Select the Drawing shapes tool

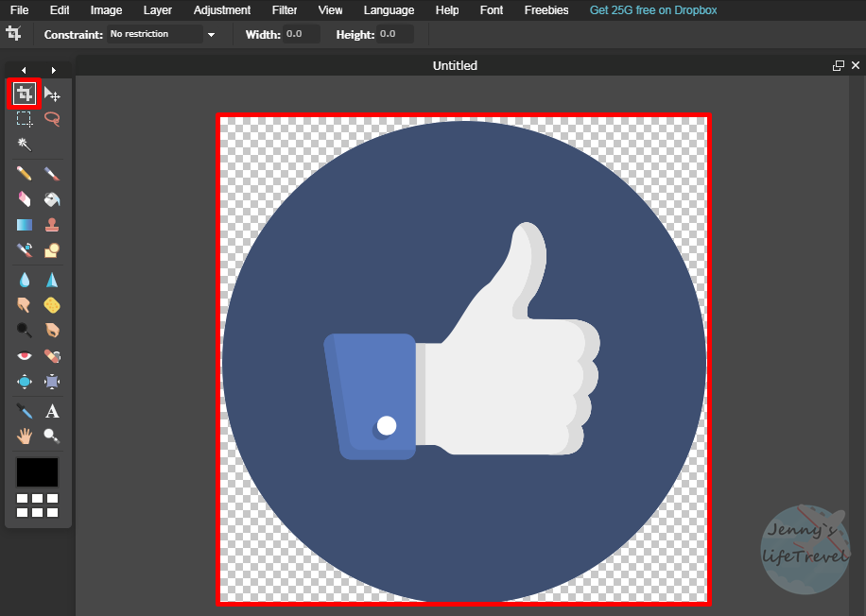tap(52, 250)
